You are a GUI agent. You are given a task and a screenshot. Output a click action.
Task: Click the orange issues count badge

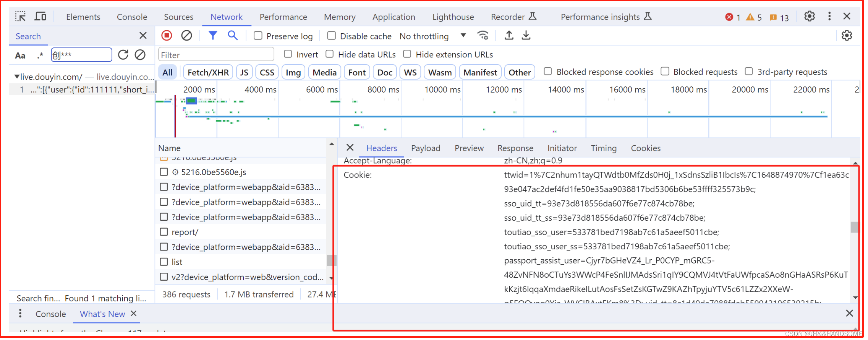click(x=779, y=17)
